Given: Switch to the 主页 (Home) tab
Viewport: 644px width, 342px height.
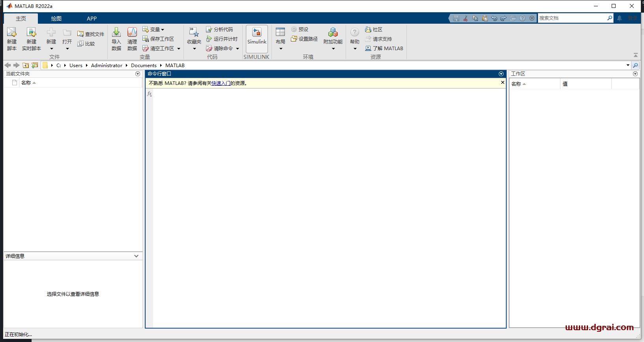Looking at the screenshot, I should 21,19.
